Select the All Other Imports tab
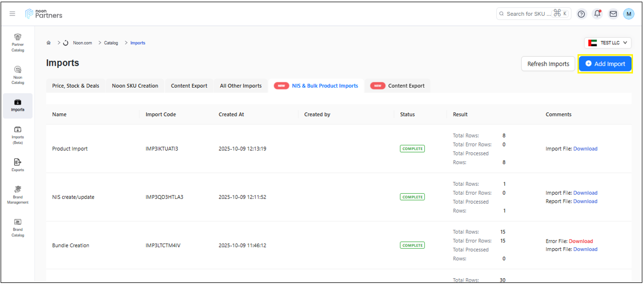Image resolution: width=644 pixels, height=285 pixels. coord(241,86)
